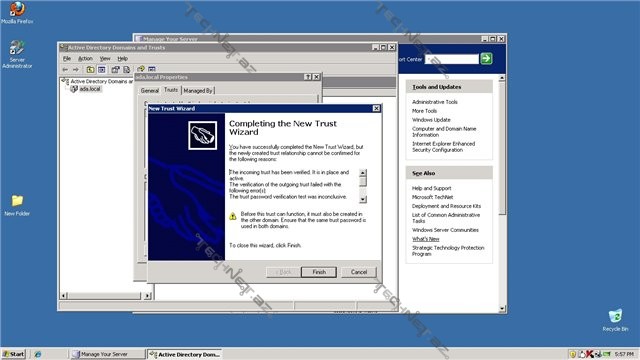Click the ads.local domain icon in tree
640x360 pixels.
click(x=74, y=89)
